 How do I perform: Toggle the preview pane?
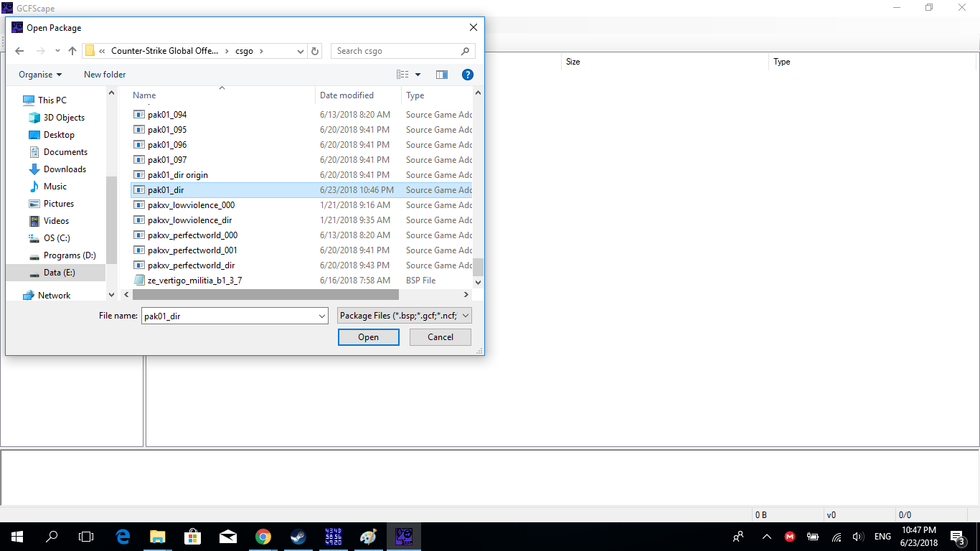tap(442, 75)
